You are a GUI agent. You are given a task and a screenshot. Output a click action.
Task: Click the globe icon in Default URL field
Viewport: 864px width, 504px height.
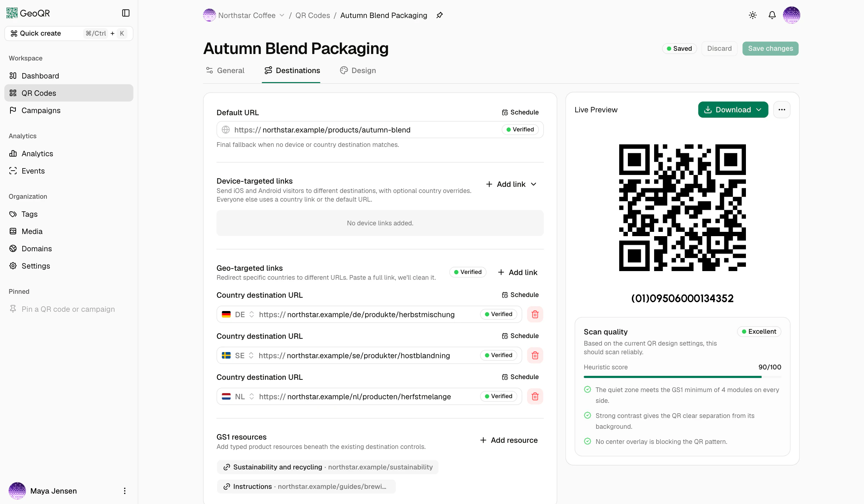click(226, 130)
